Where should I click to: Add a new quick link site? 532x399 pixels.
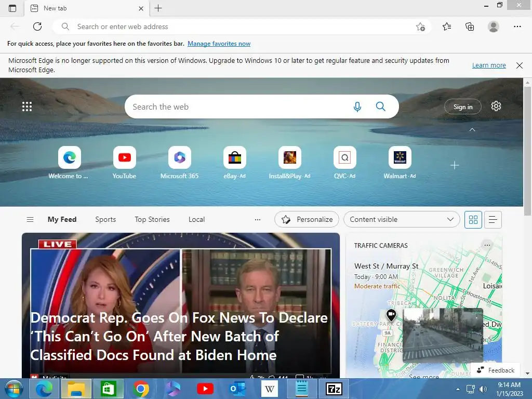(455, 165)
